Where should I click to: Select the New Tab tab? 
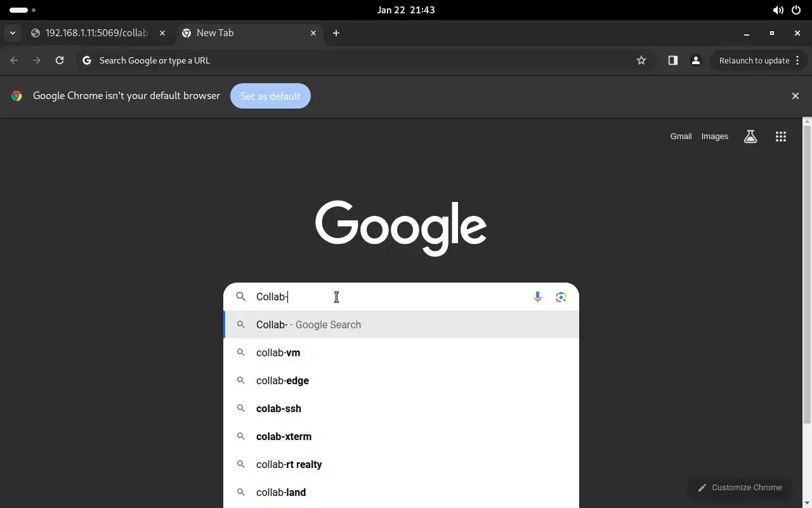click(249, 33)
